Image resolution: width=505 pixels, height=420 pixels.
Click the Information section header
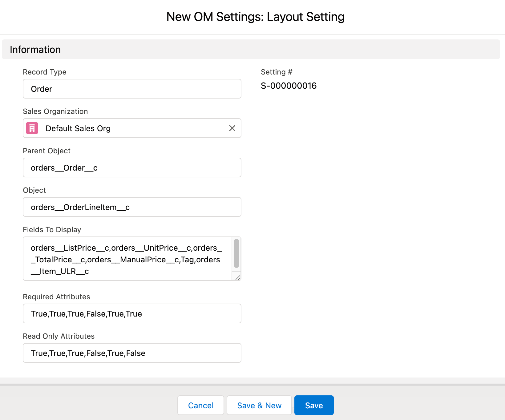(x=35, y=50)
